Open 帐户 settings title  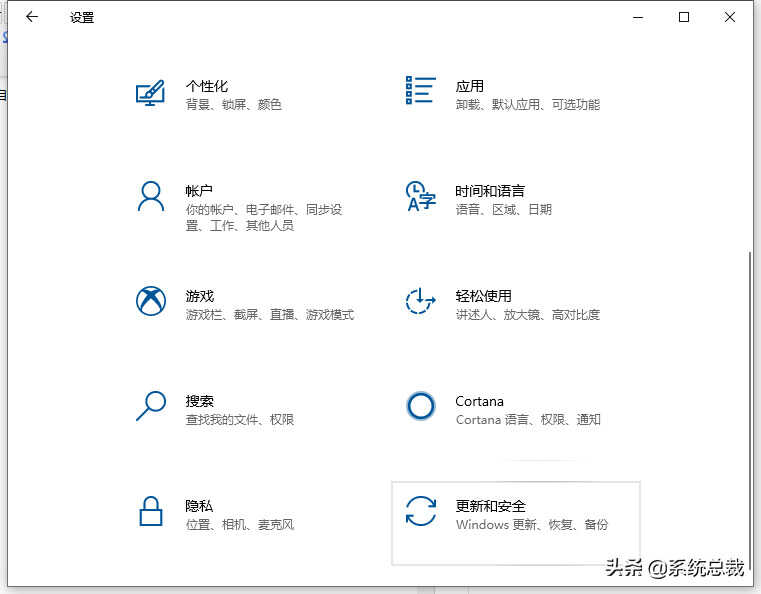199,191
